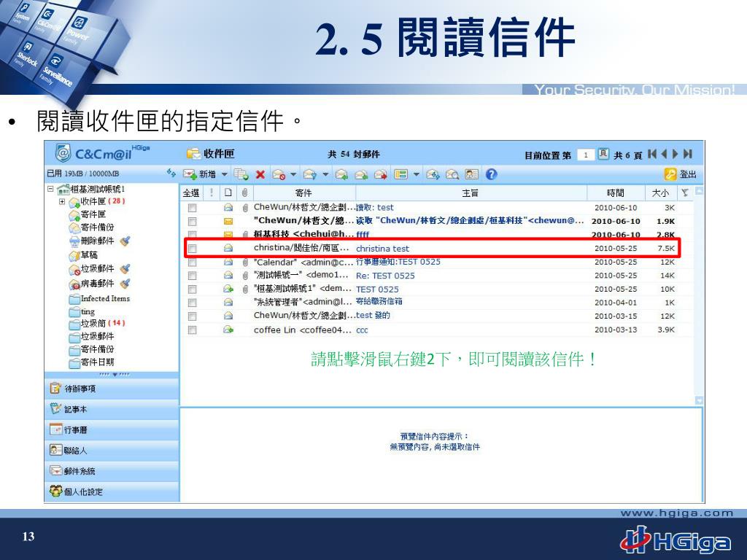Click the envelope filter icon
The width and height of the screenshot is (747, 560).
310,174
